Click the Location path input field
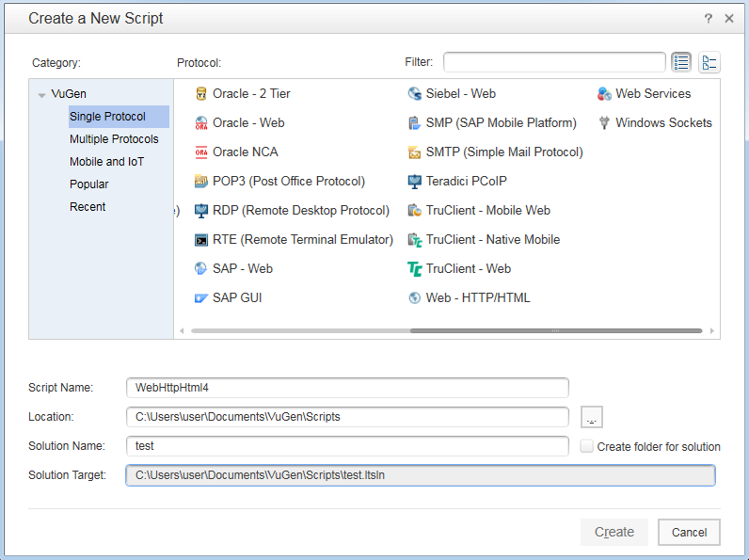The width and height of the screenshot is (749, 560). [x=347, y=417]
